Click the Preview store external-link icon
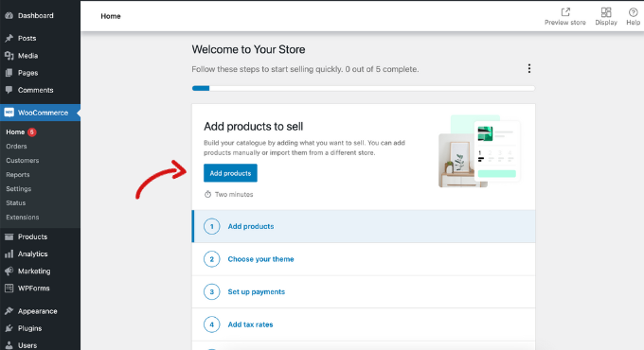 point(565,12)
